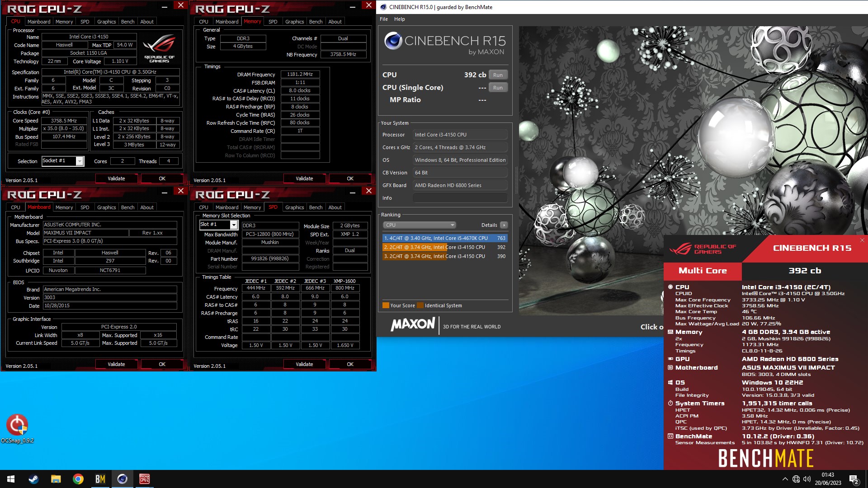Open About tab in CPU-Z Memory window
Screen dimensions: 868x488
(335, 22)
